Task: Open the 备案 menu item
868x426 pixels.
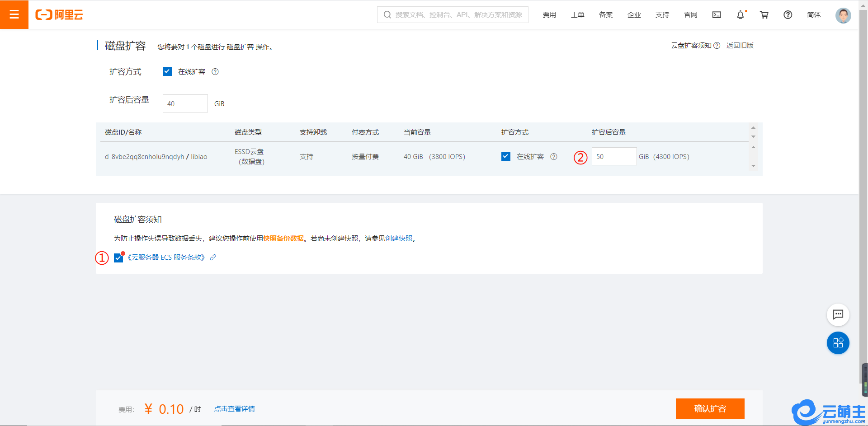Action: point(606,15)
